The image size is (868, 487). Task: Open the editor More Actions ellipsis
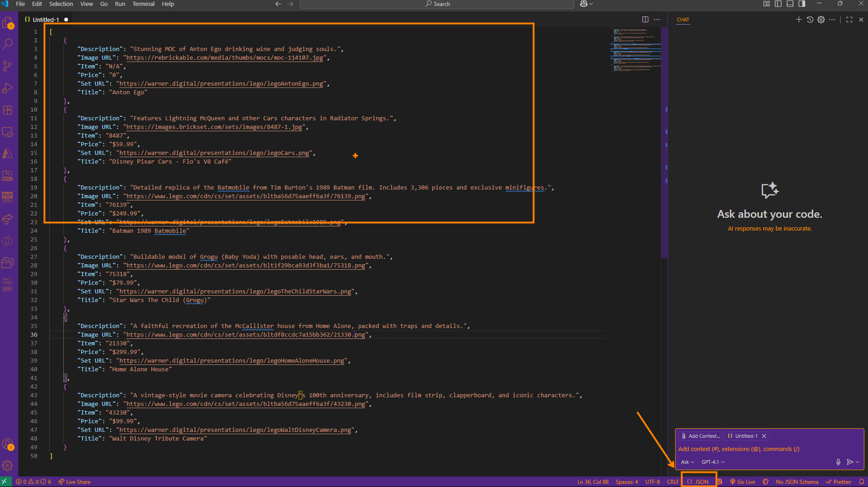coord(657,20)
